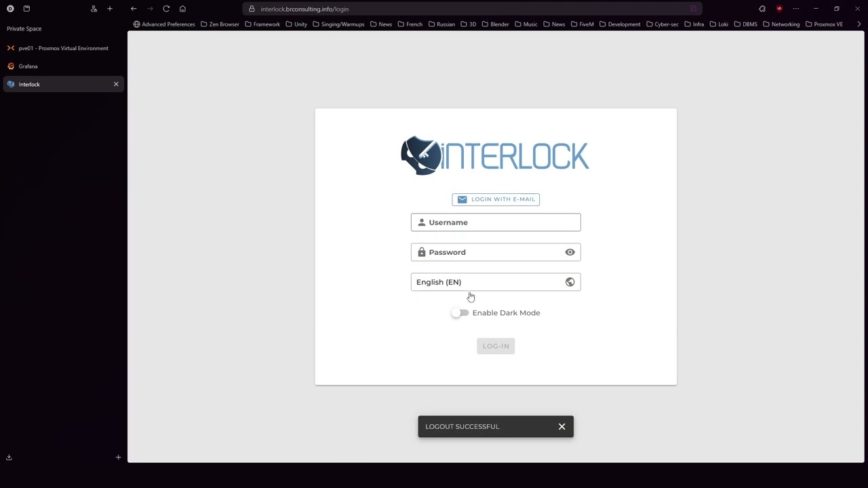This screenshot has width=868, height=488.
Task: Focus the Username input field
Action: coord(496,222)
